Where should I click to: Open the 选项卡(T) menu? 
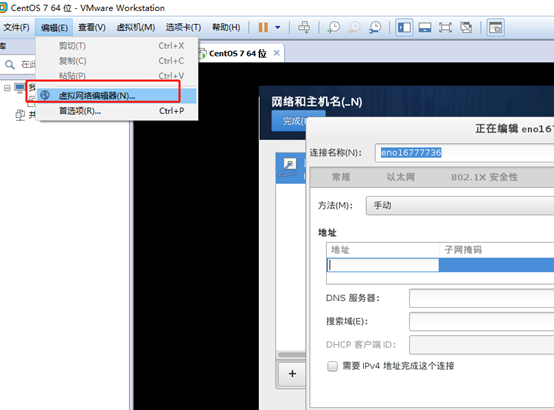[183, 27]
